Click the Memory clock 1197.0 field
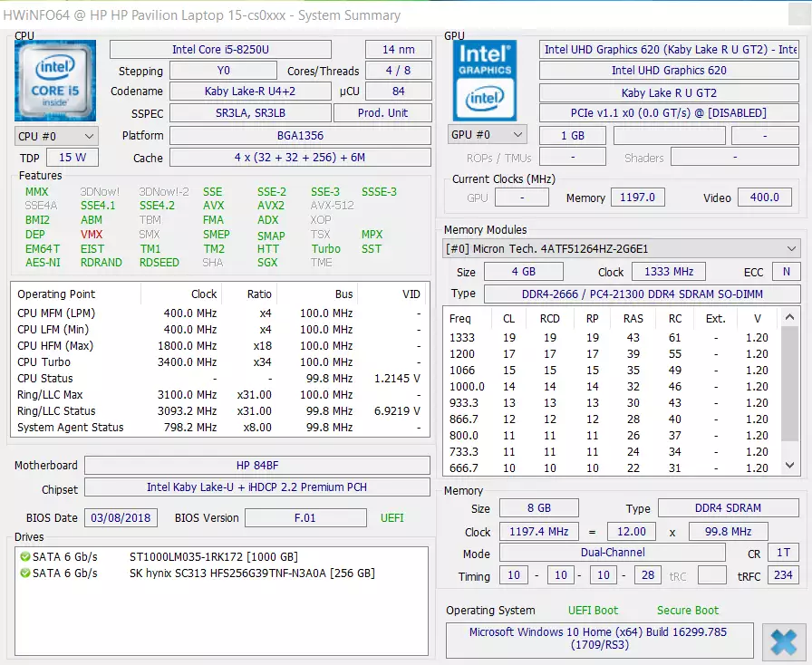 637,198
